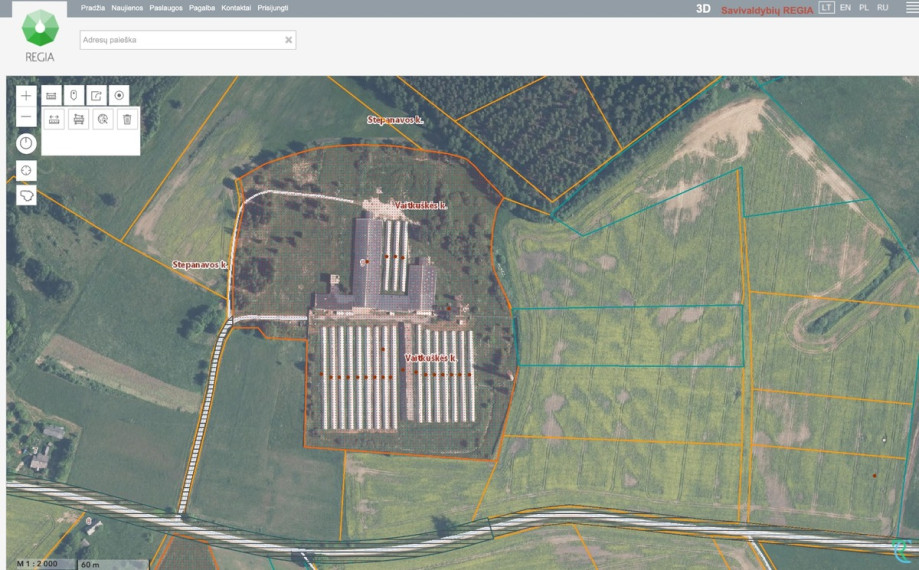The height and width of the screenshot is (570, 919).
Task: Click the crosshair locate-me button
Action: (x=26, y=170)
